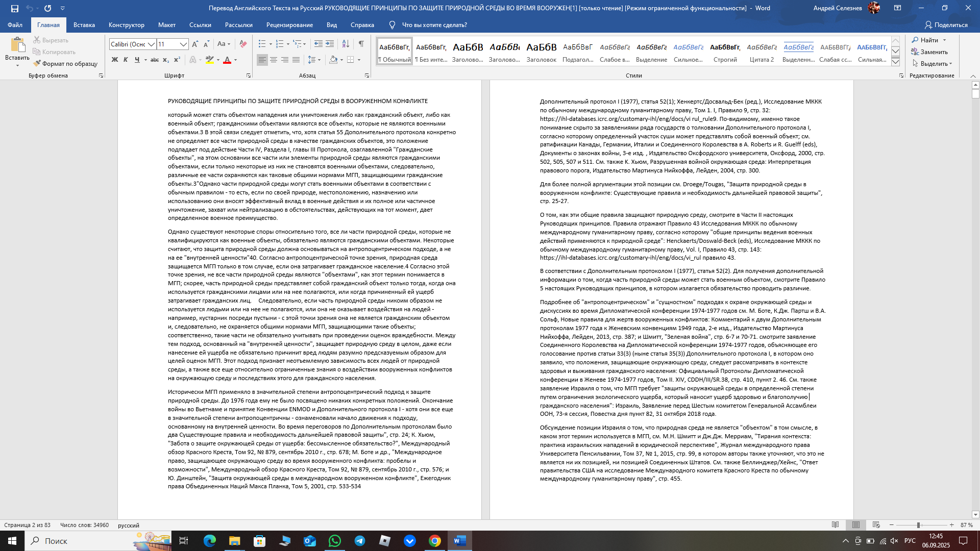Select the strikethrough (abc) icon
The height and width of the screenshot is (551, 980).
click(155, 60)
